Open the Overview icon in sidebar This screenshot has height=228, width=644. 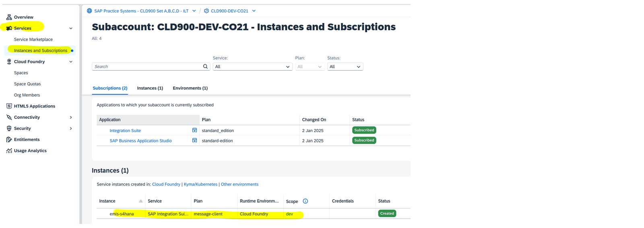(x=9, y=17)
